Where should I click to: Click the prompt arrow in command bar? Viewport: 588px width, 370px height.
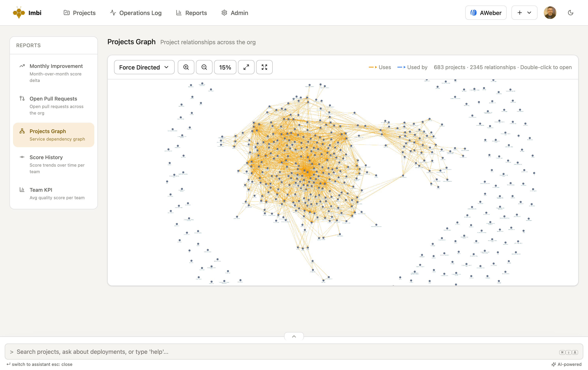pyautogui.click(x=11, y=352)
